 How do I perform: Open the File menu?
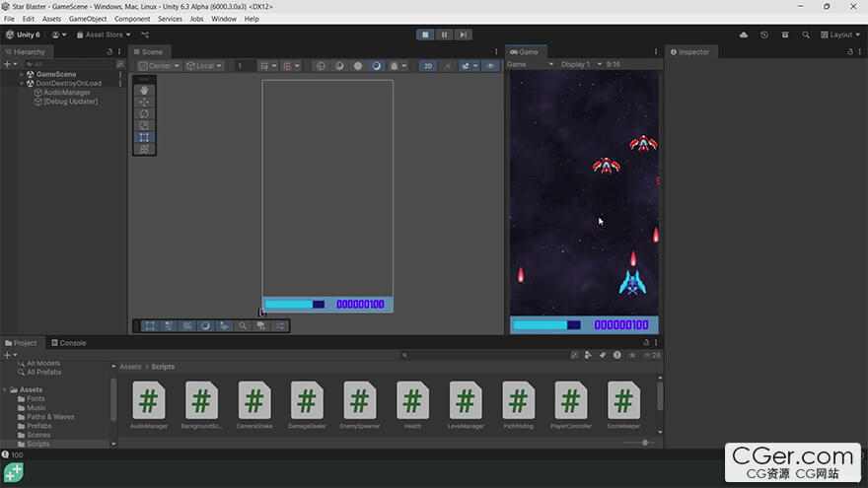pyautogui.click(x=10, y=19)
